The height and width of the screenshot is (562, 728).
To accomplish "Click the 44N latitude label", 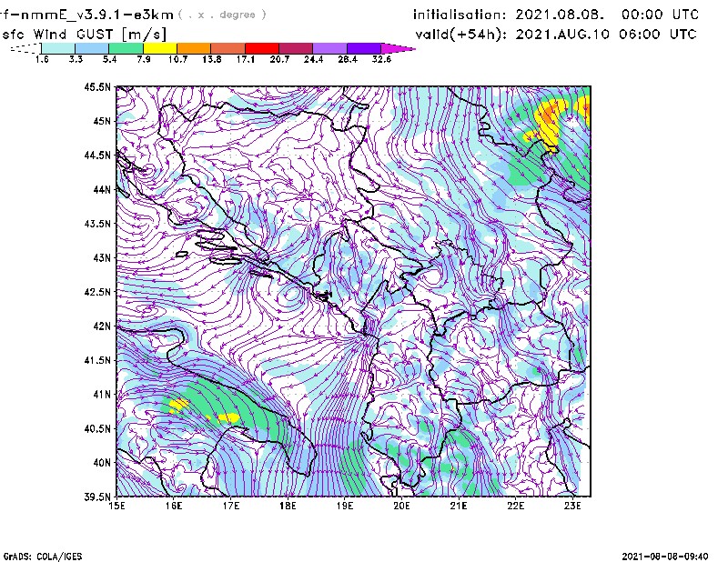I will (x=102, y=189).
